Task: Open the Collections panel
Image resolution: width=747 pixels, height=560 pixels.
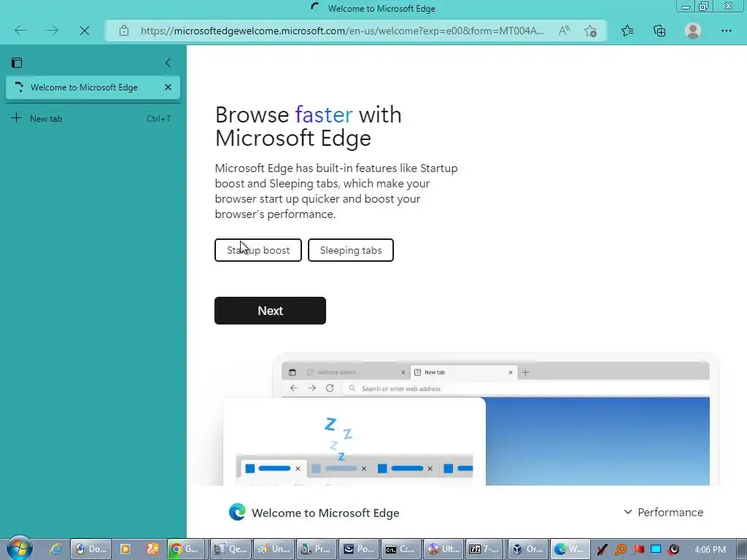Action: click(659, 31)
